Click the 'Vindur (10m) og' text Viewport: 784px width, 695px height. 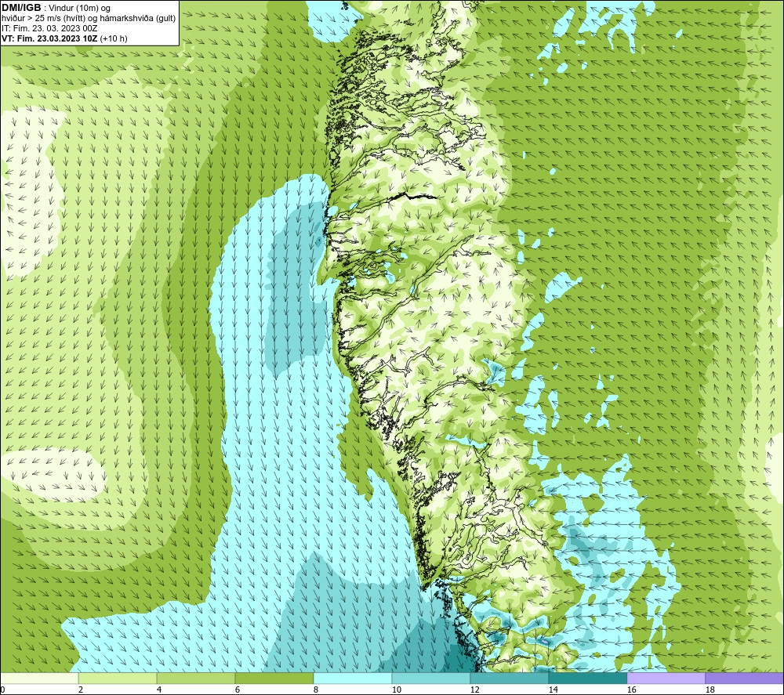[79, 9]
